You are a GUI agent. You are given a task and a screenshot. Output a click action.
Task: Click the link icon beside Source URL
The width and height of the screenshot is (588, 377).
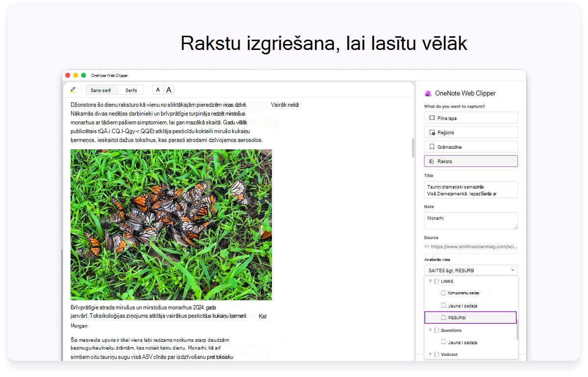click(x=427, y=247)
